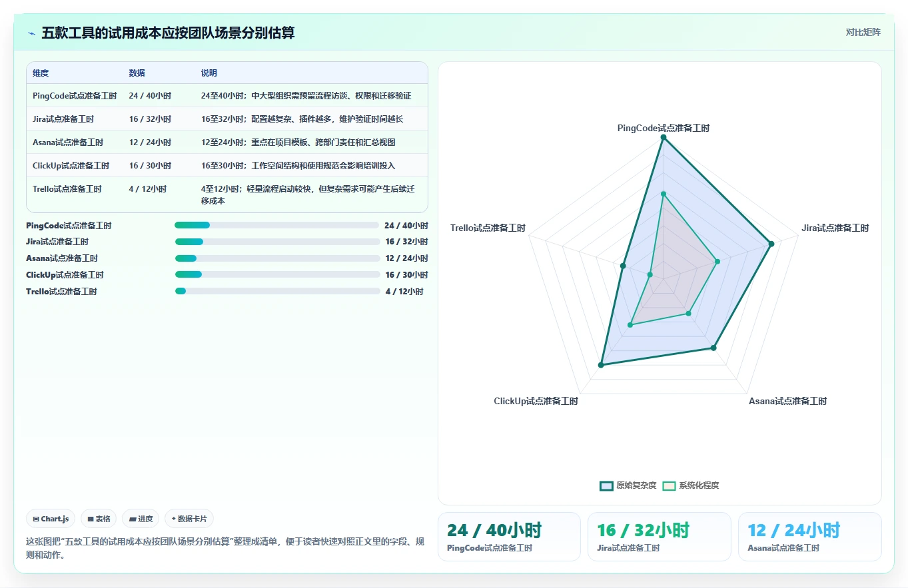Viewport: 908px width, 588px height.
Task: Click the 数据卡片 pill tag
Action: pos(189,519)
